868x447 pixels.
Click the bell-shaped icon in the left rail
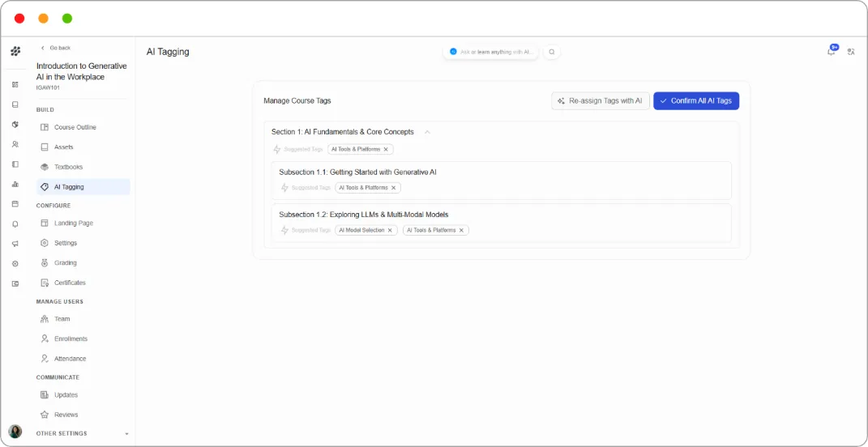click(x=15, y=224)
